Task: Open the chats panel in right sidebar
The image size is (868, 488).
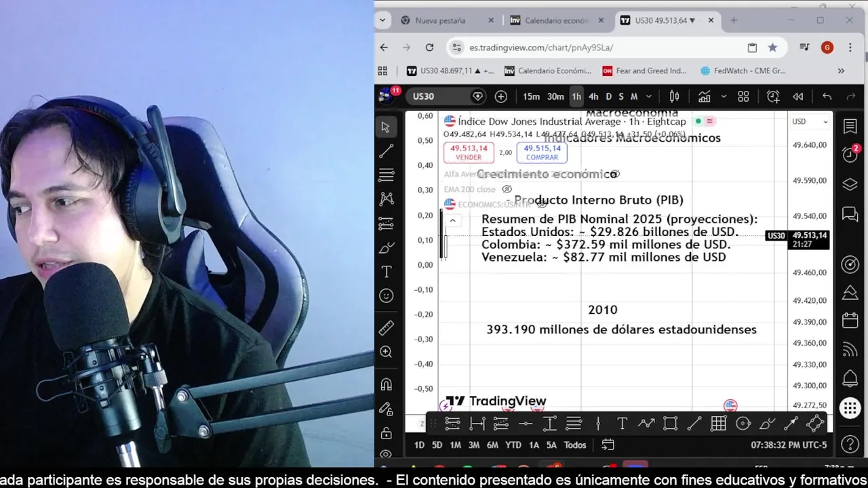Action: pyautogui.click(x=850, y=214)
